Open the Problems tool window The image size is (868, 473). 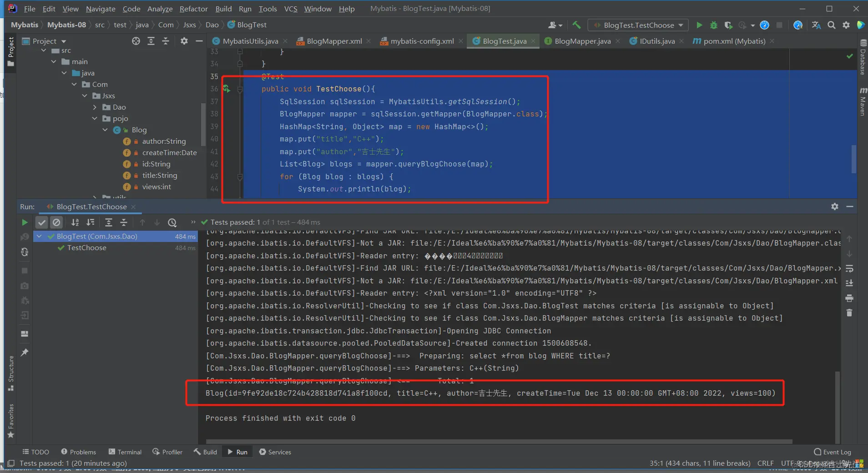pyautogui.click(x=78, y=452)
